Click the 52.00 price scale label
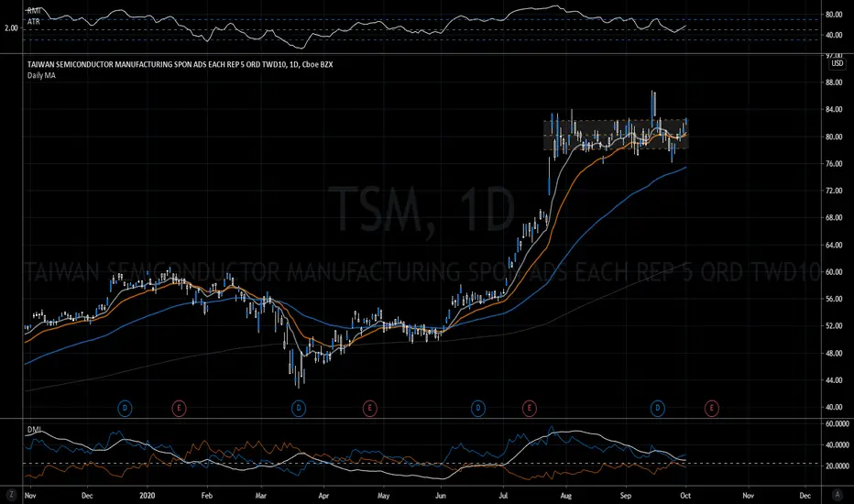Image resolution: width=854 pixels, height=504 pixels. point(834,326)
